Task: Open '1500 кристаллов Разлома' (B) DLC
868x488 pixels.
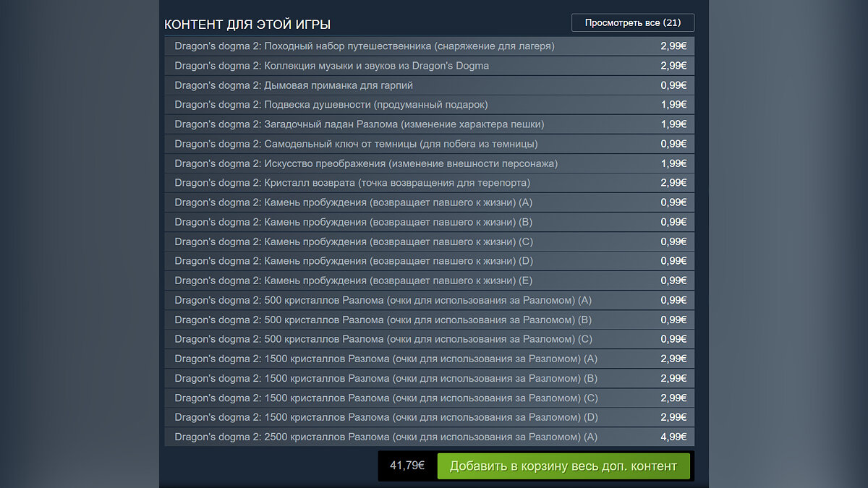Action: point(386,378)
